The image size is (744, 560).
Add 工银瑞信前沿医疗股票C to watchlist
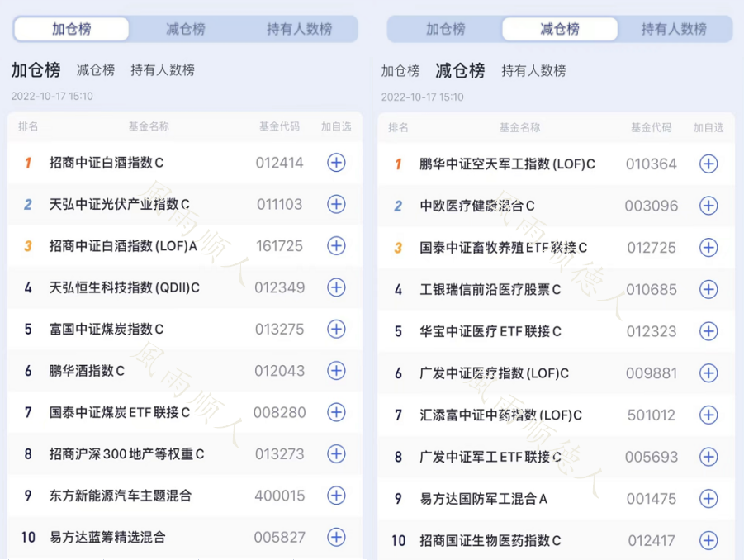[708, 289]
